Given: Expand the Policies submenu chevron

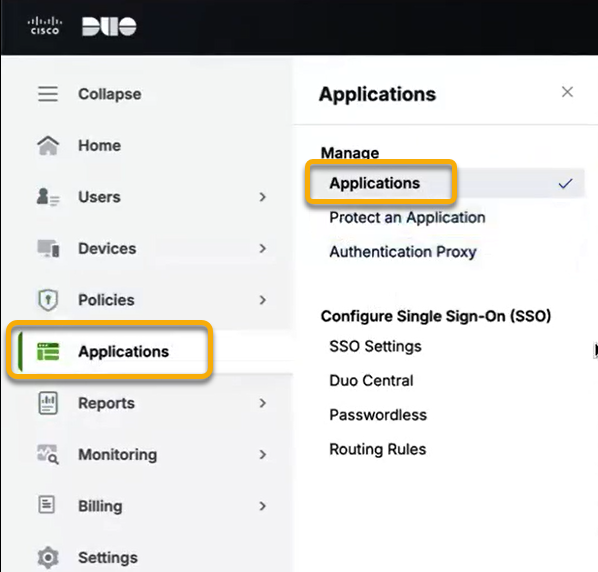Looking at the screenshot, I should coord(262,300).
